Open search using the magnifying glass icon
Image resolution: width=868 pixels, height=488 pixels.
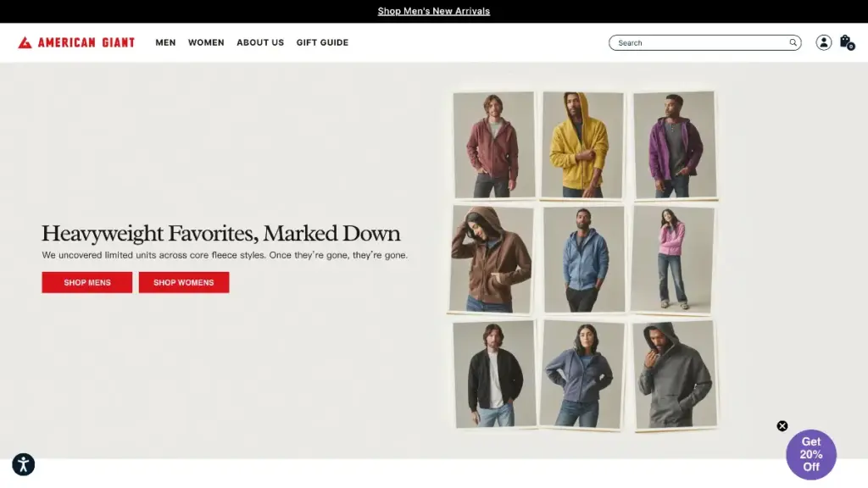coord(792,42)
